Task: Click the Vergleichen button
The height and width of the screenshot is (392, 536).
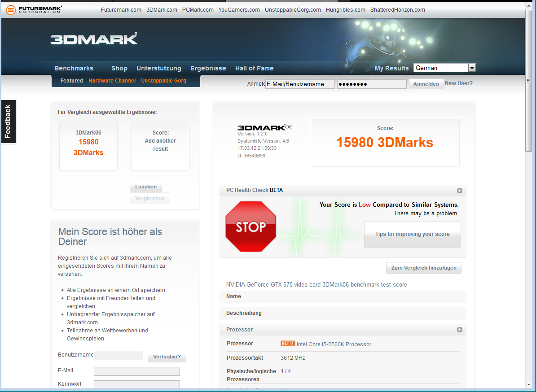Action: point(150,198)
